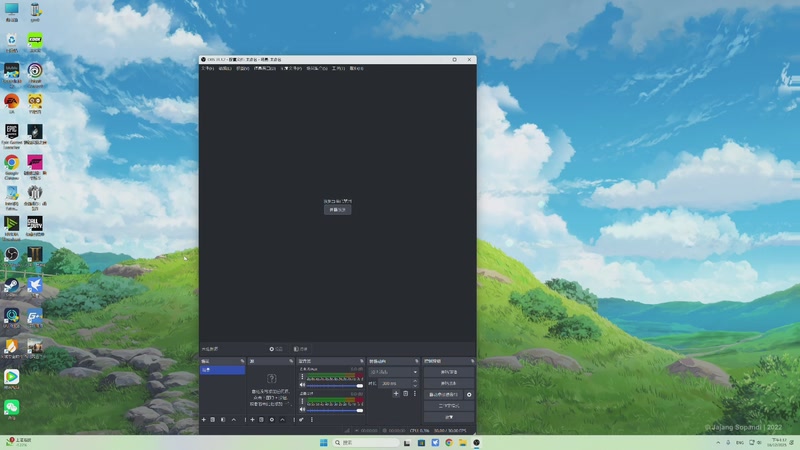Click the Desktop Audio volume slider
Screen dimensions: 800x450
(335, 410)
